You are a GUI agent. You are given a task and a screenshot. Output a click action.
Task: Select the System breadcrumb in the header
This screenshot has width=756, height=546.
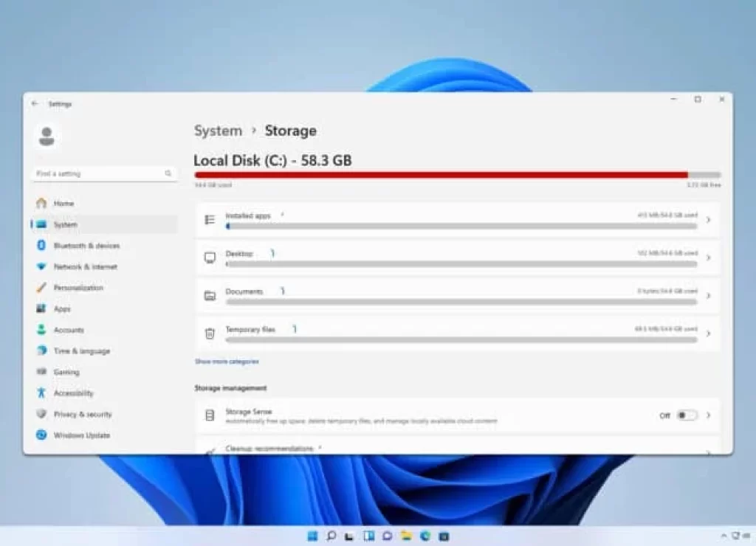(218, 131)
